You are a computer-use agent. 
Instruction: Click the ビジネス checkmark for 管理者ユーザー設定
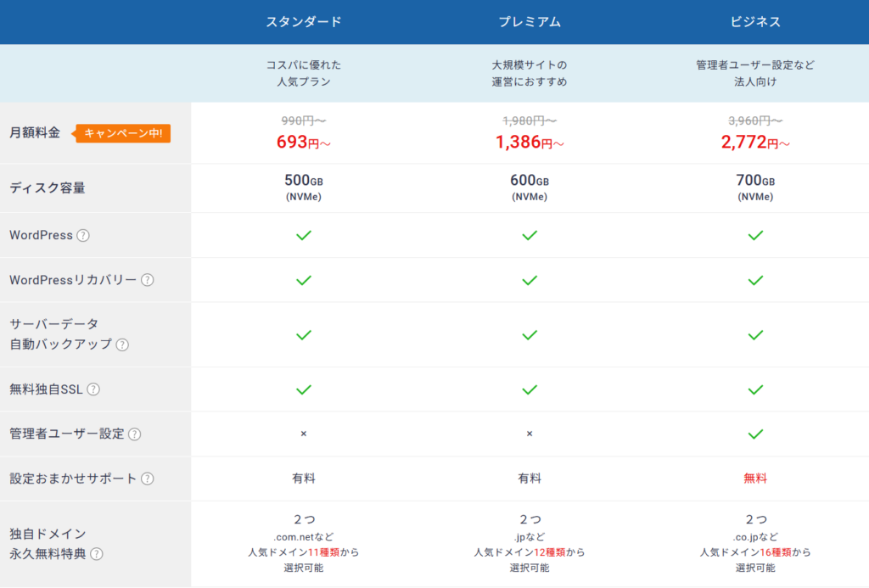[x=755, y=434]
